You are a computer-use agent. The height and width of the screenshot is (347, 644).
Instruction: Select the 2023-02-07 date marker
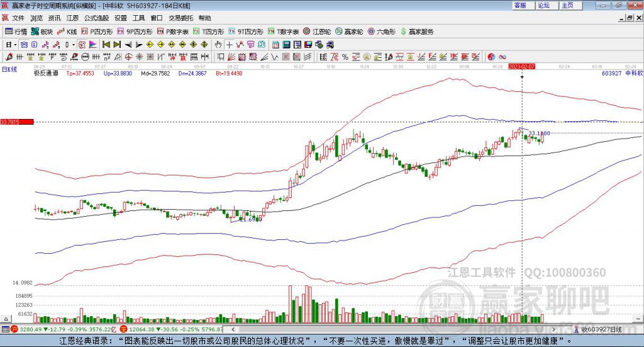(521, 65)
